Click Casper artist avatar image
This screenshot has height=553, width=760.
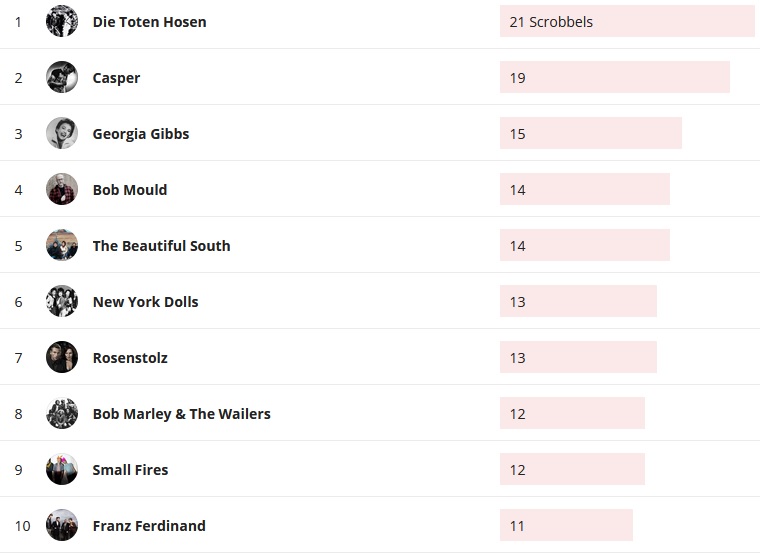(62, 77)
